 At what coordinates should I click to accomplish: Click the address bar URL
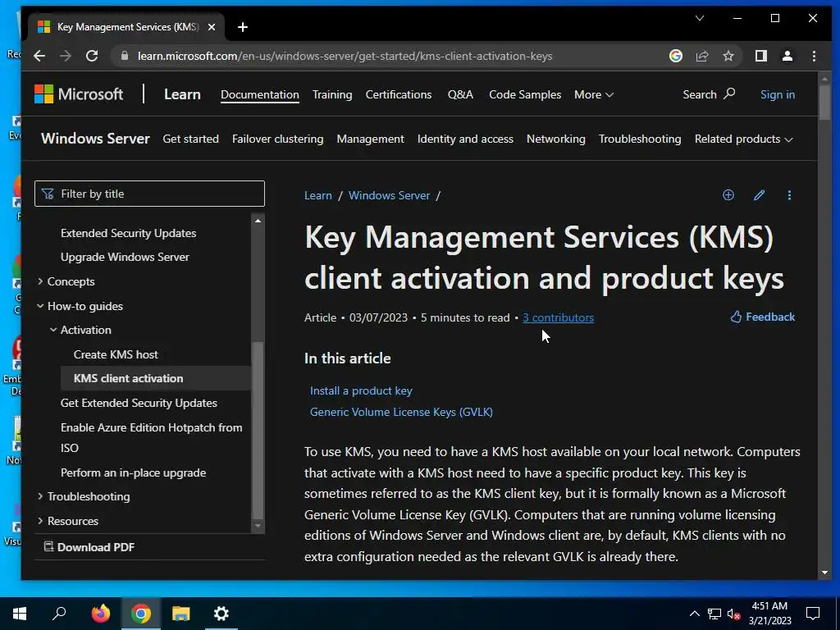pos(345,56)
